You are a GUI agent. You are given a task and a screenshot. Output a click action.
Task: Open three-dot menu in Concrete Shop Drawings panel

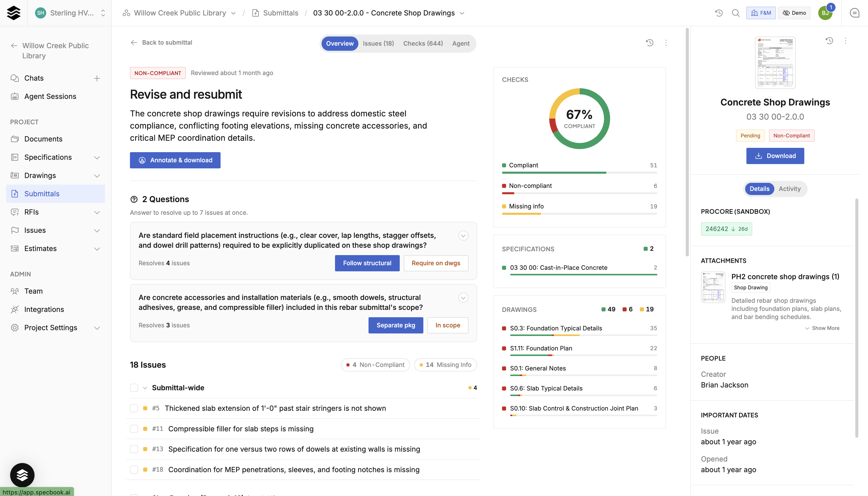[845, 41]
